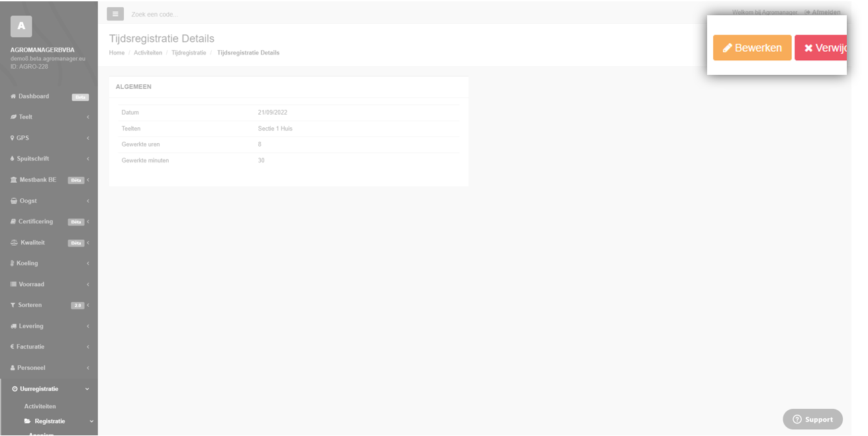Click the Voorraad list icon
This screenshot has width=868, height=436.
tap(13, 284)
